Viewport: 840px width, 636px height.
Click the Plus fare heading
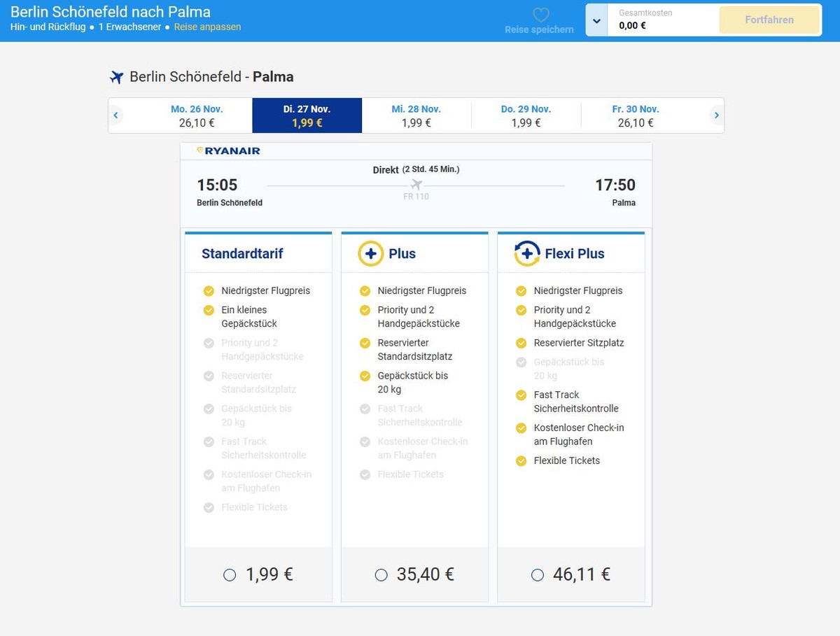(x=402, y=253)
